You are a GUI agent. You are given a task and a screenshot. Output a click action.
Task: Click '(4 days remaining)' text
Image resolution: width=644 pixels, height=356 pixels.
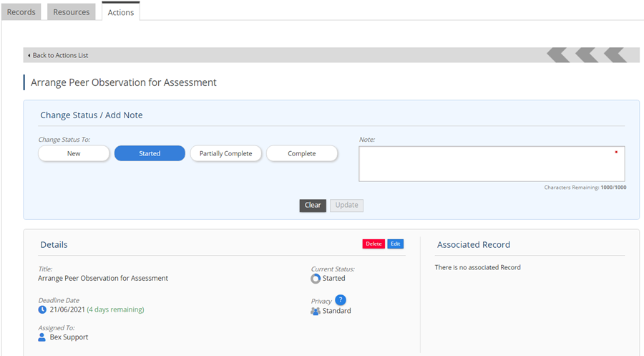click(115, 309)
